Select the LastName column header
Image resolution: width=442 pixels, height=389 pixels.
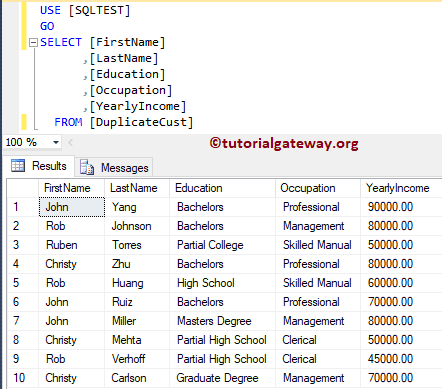(x=137, y=188)
